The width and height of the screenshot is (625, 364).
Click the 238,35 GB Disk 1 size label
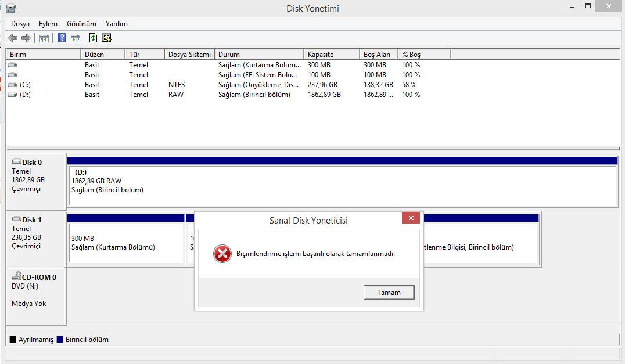point(26,237)
